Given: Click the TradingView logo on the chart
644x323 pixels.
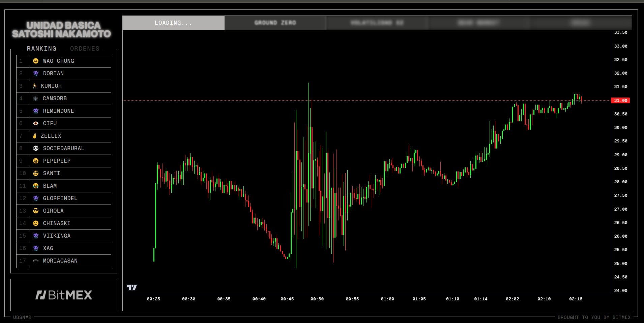Looking at the screenshot, I should tap(131, 287).
